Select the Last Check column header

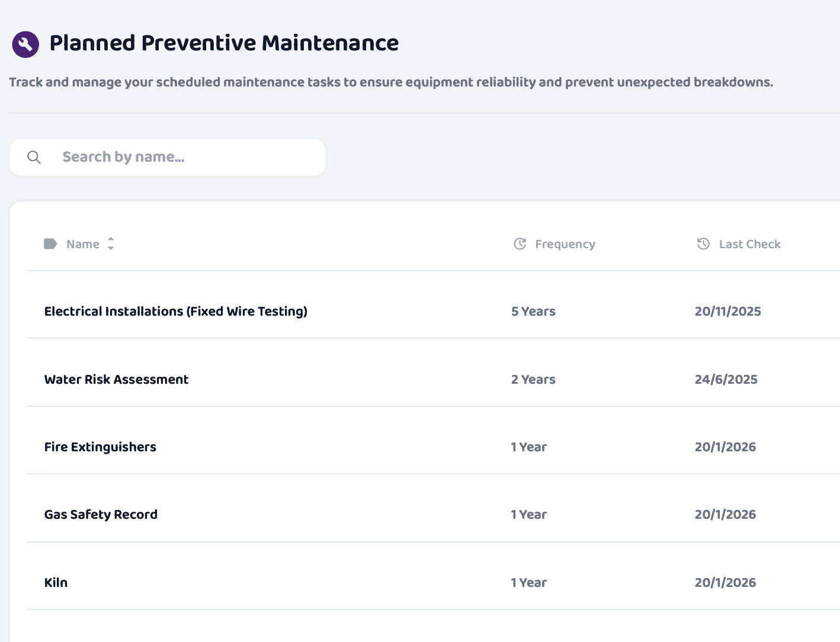[749, 243]
